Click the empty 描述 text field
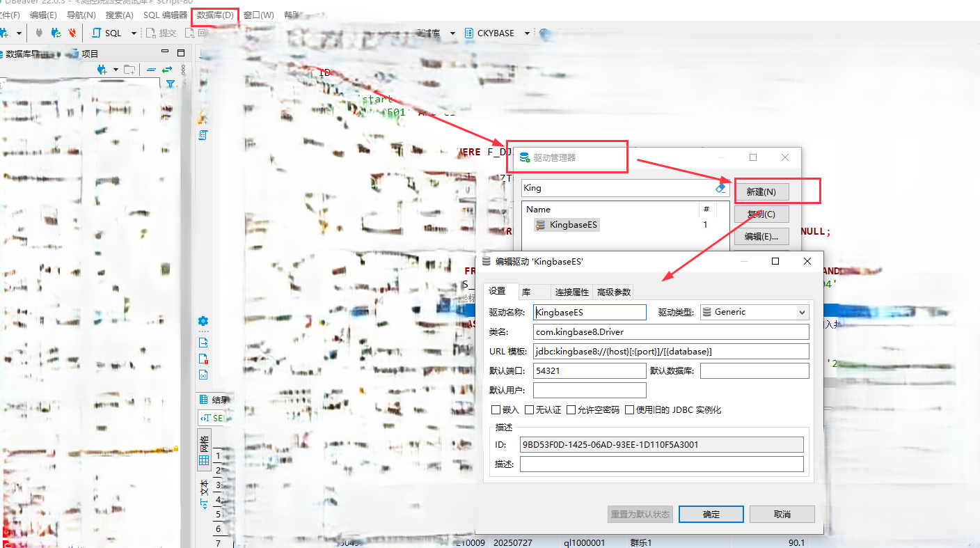The height and width of the screenshot is (548, 980). coord(661,464)
